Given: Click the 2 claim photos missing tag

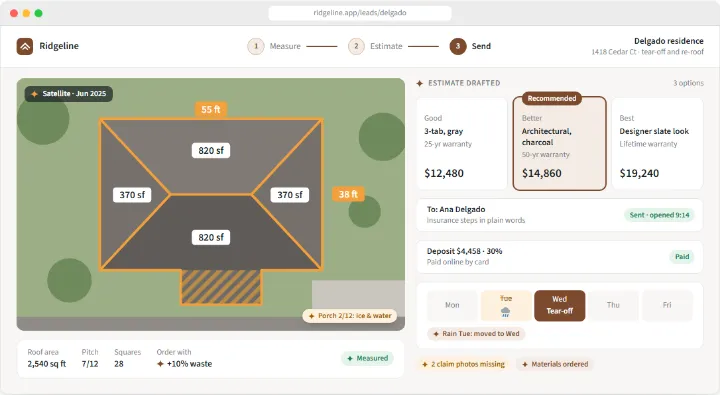Looking at the screenshot, I should coord(463,364).
